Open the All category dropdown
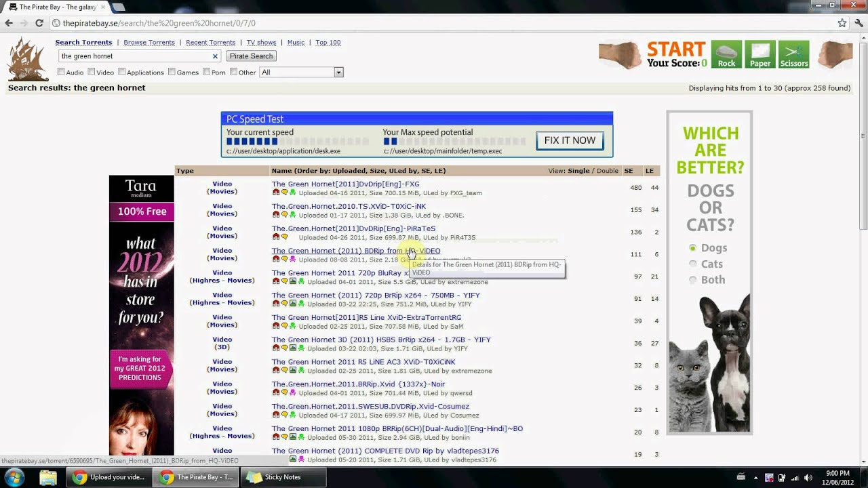 coord(301,72)
